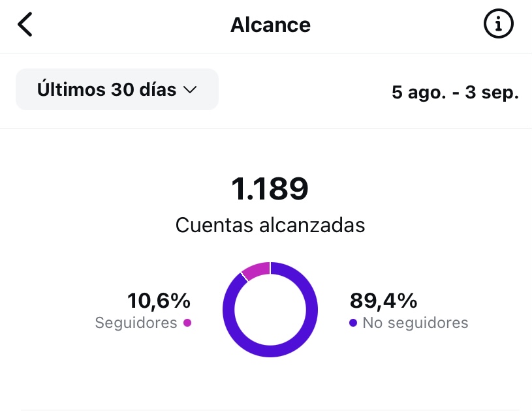Open the Últimos 30 días date filter
Image resolution: width=532 pixels, height=416 pixels.
(117, 89)
